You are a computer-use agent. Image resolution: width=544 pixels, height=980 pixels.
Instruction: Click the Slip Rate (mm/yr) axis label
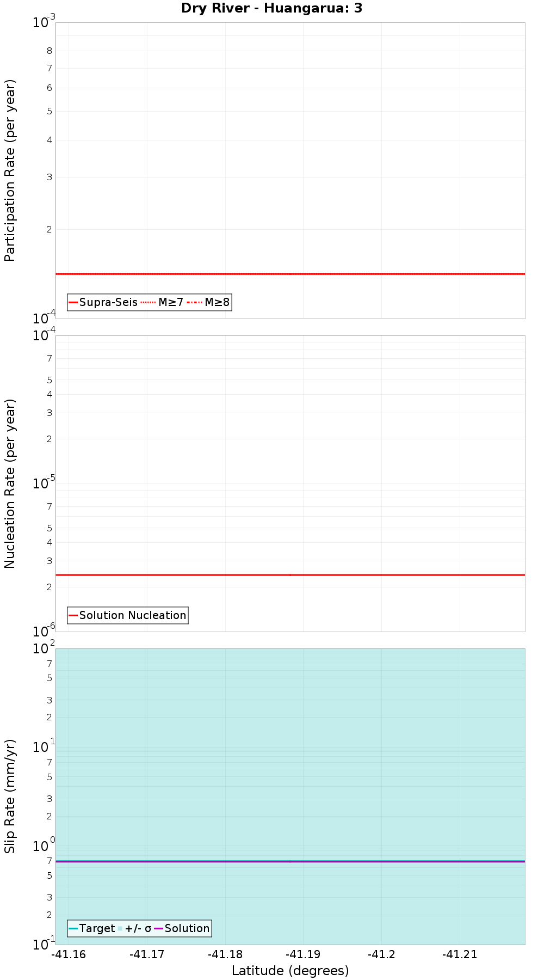[x=10, y=797]
